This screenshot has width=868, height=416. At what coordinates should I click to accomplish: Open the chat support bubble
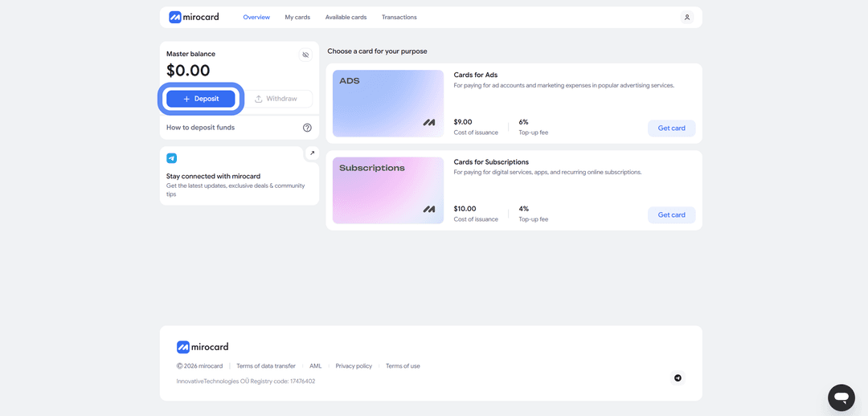tap(841, 398)
